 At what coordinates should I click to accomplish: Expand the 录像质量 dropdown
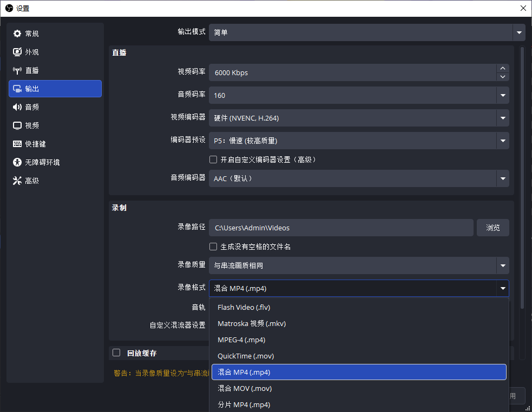pyautogui.click(x=359, y=265)
